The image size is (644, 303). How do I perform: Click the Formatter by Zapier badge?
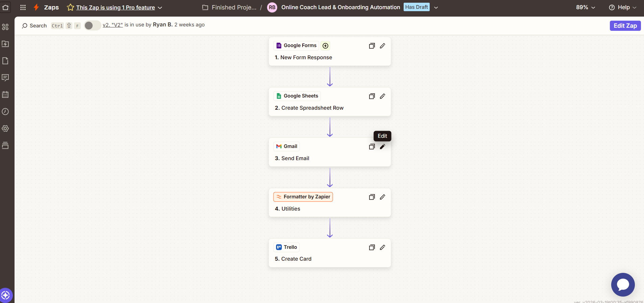pos(303,197)
